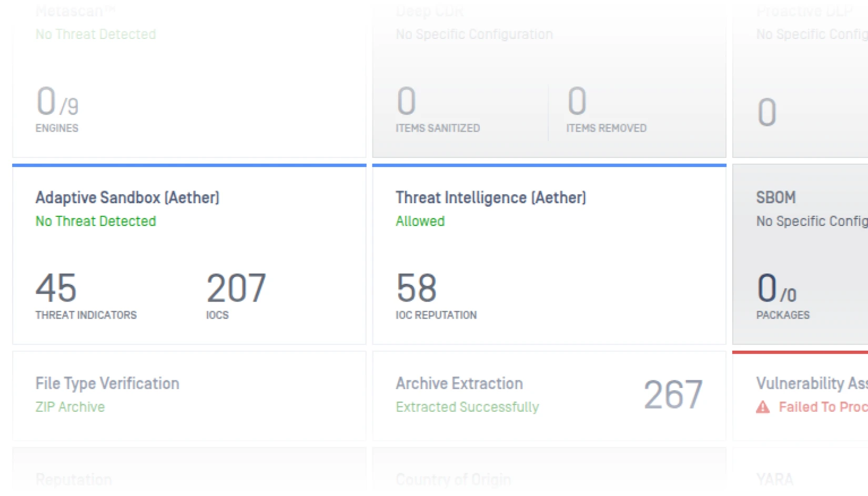Click the Items Sanitized count
This screenshot has height=496, width=868.
pos(406,101)
